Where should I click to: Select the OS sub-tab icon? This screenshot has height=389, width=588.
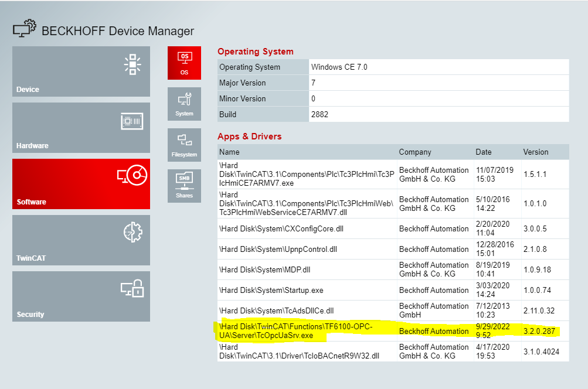pos(184,63)
